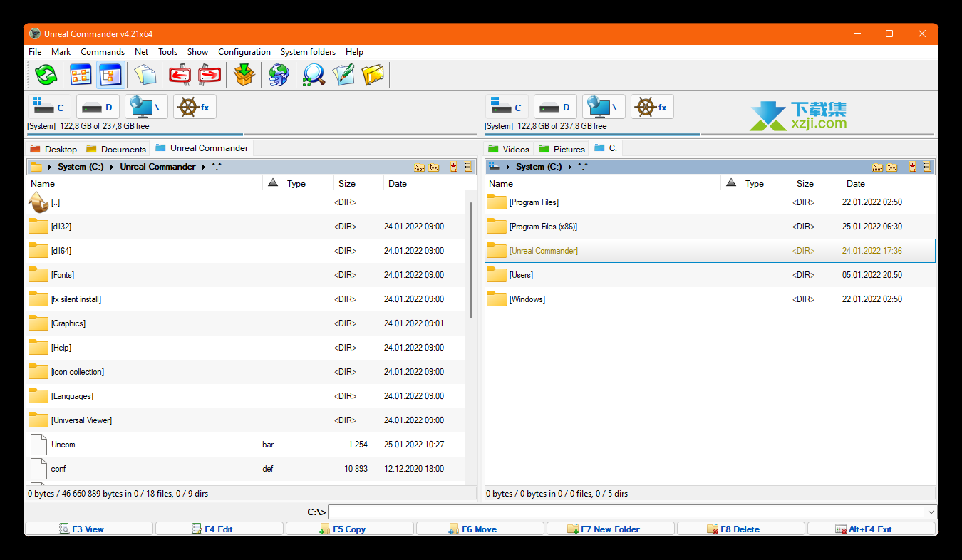
Task: Click the notepad with pencil icon
Action: tap(343, 74)
